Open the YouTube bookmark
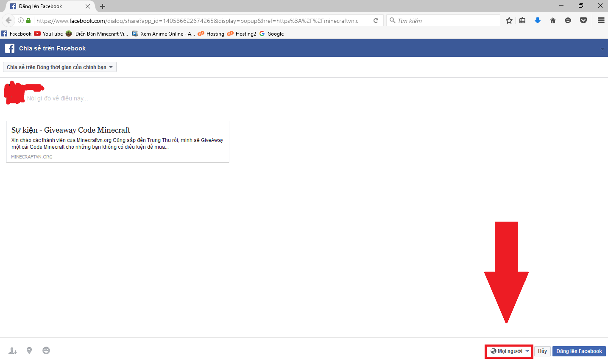This screenshot has width=608, height=364. pyautogui.click(x=48, y=34)
